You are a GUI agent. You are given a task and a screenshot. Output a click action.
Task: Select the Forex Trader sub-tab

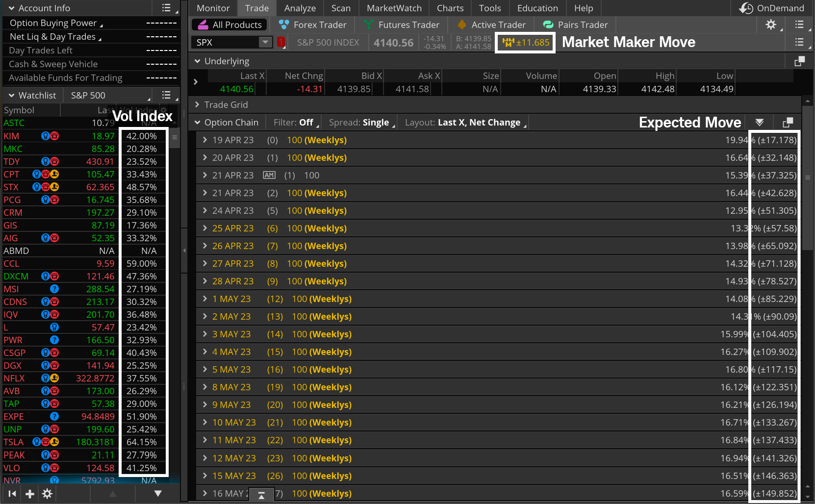click(313, 25)
